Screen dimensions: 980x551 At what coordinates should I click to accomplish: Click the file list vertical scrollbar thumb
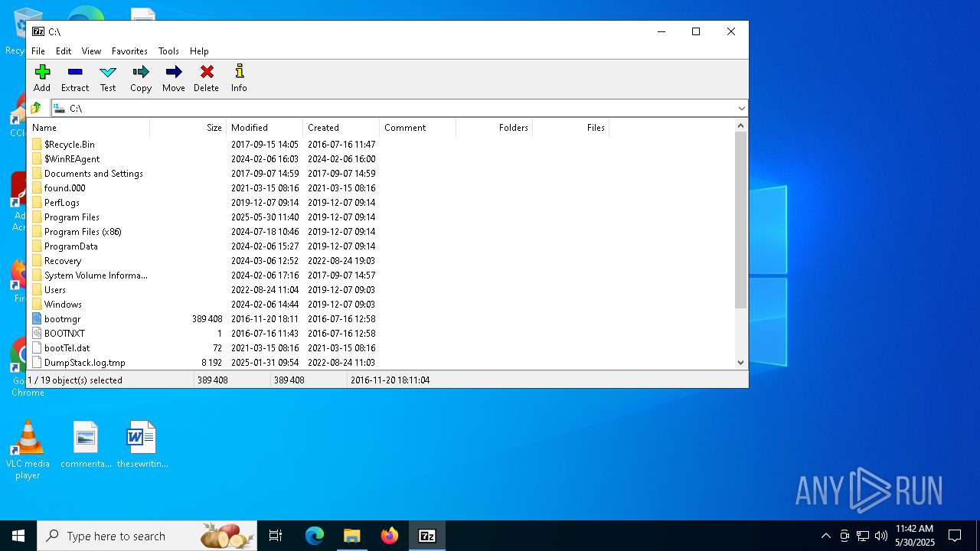click(x=740, y=220)
